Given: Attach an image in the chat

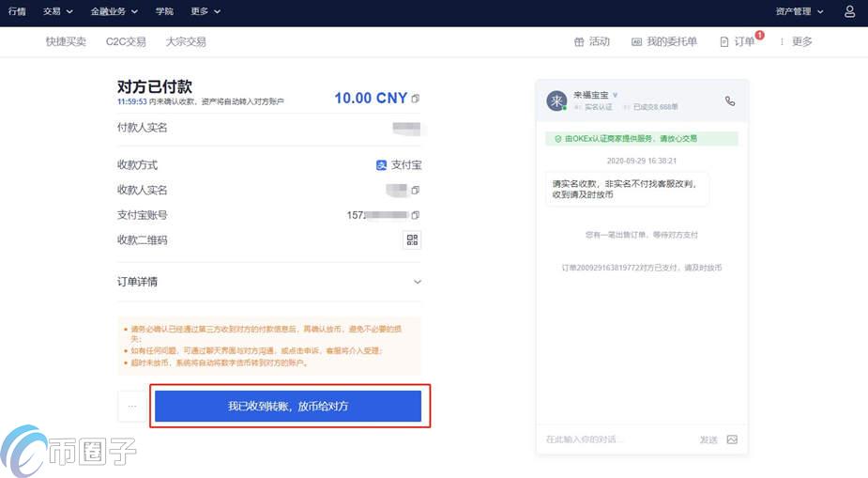Looking at the screenshot, I should pyautogui.click(x=732, y=439).
